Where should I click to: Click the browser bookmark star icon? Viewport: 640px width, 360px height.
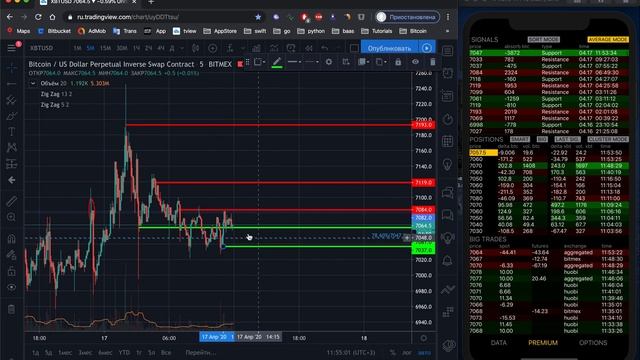[258, 17]
